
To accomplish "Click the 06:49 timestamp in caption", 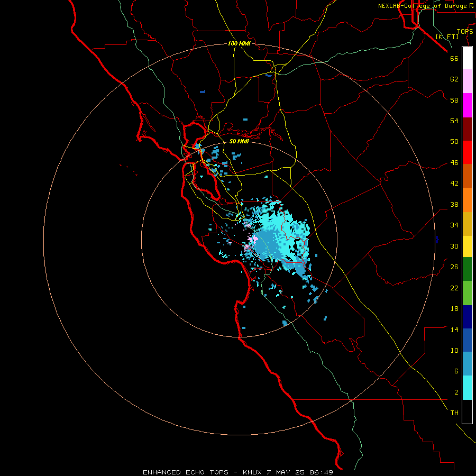I will [x=322, y=472].
